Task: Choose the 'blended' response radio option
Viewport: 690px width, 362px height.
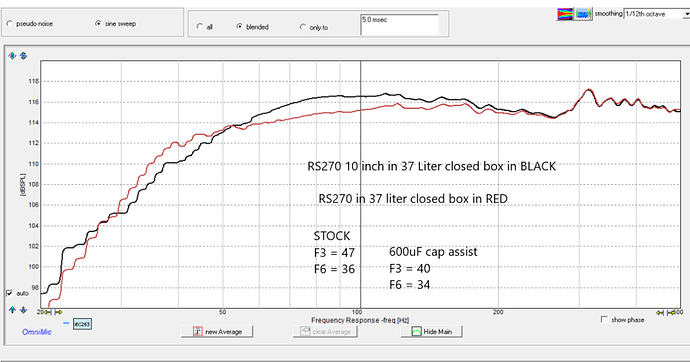Action: point(239,26)
